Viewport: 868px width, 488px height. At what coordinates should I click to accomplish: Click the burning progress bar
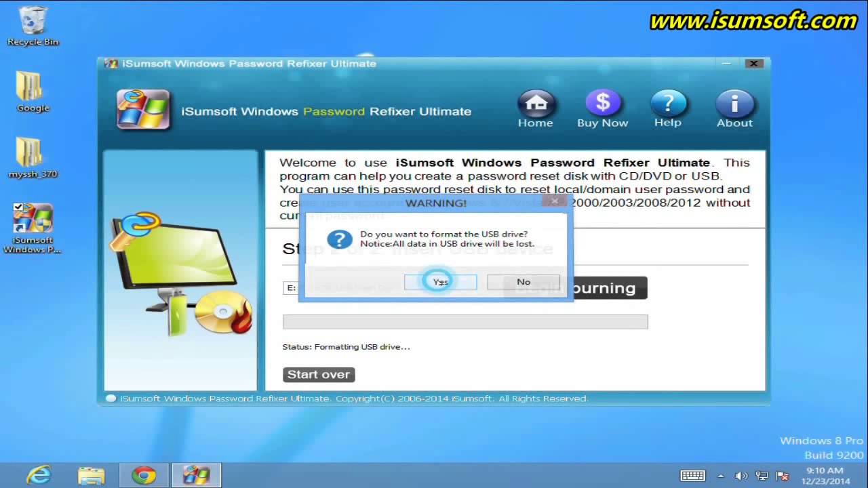(465, 322)
